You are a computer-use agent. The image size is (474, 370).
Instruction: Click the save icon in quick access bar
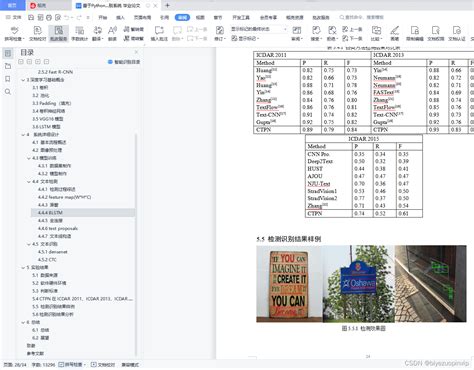click(x=31, y=17)
